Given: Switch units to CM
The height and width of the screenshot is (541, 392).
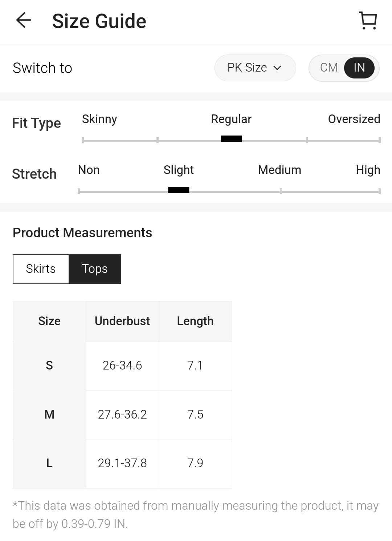Looking at the screenshot, I should (x=328, y=68).
